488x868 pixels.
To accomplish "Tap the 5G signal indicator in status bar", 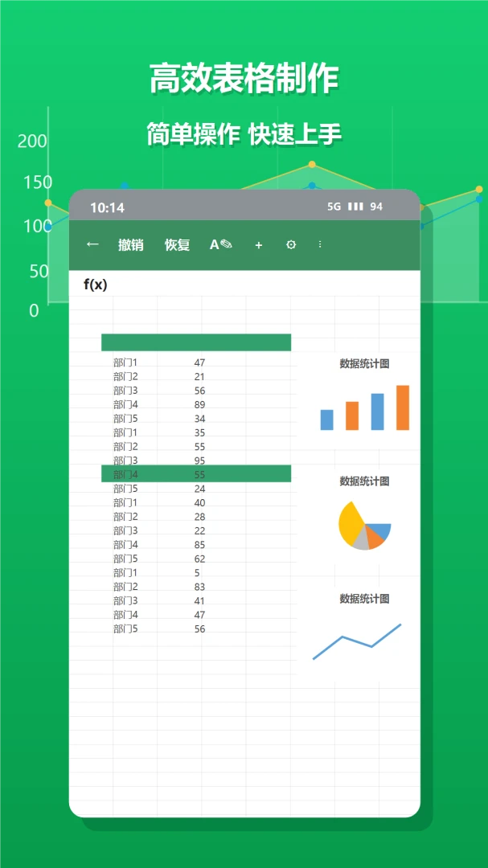I will click(334, 207).
